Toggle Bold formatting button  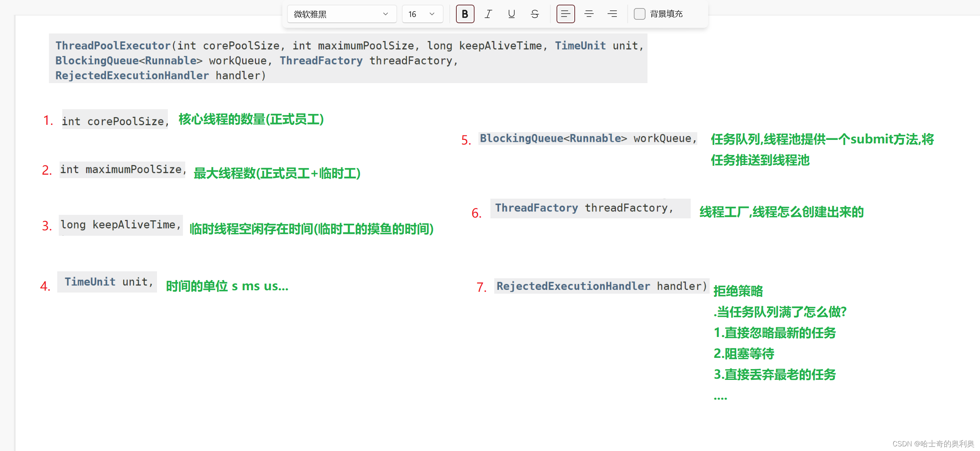tap(465, 14)
